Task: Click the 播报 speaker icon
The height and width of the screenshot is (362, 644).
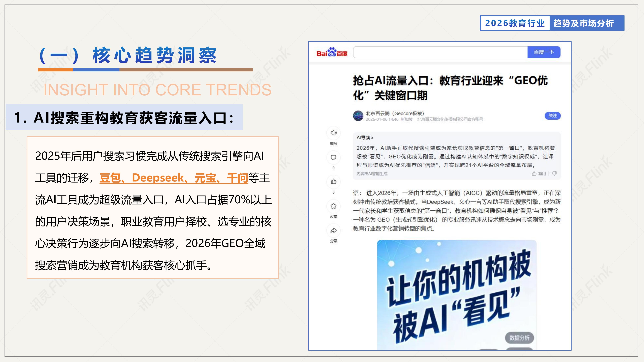Action: click(x=333, y=133)
